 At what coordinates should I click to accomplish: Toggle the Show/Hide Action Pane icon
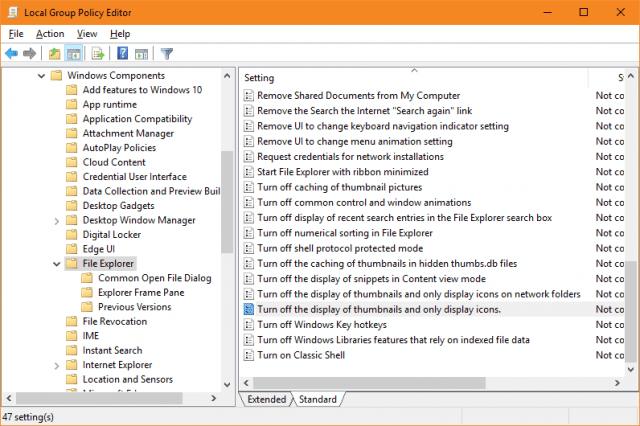click(x=141, y=53)
